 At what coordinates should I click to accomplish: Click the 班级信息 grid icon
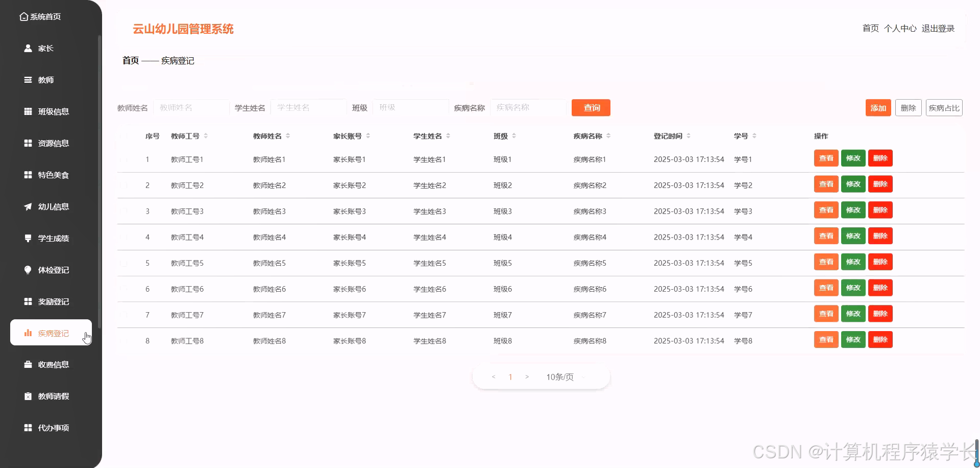click(x=28, y=111)
